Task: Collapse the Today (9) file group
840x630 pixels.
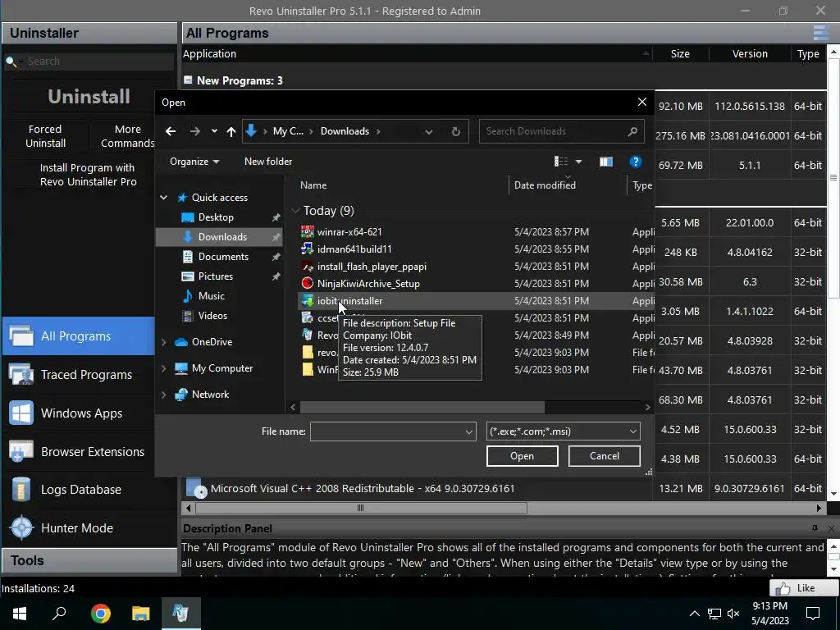Action: [295, 211]
